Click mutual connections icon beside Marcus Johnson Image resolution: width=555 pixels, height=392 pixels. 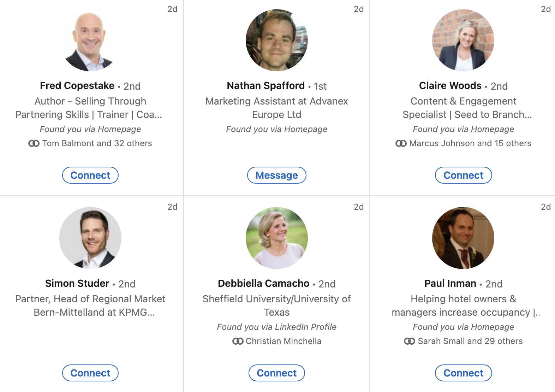coord(401,143)
